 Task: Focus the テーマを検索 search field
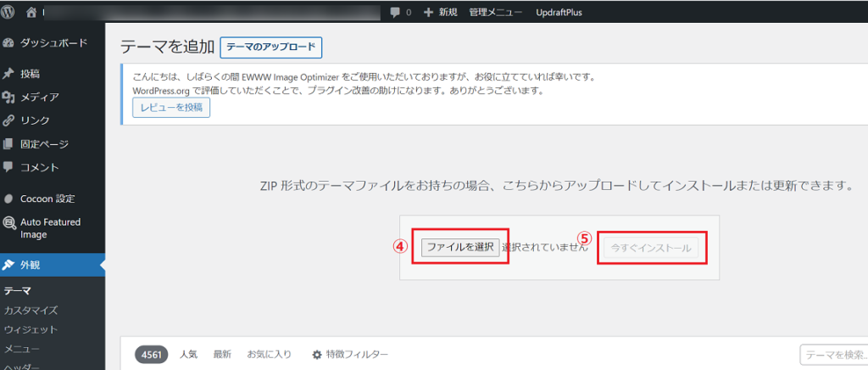tap(834, 355)
